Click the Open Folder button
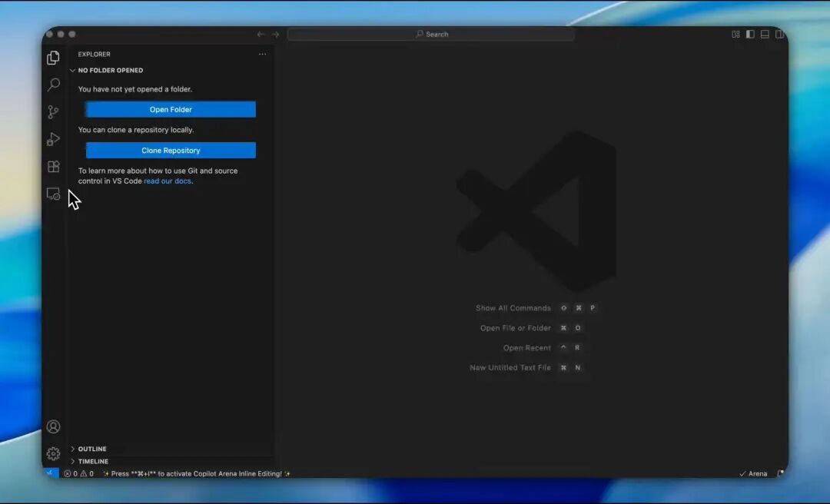 point(171,109)
